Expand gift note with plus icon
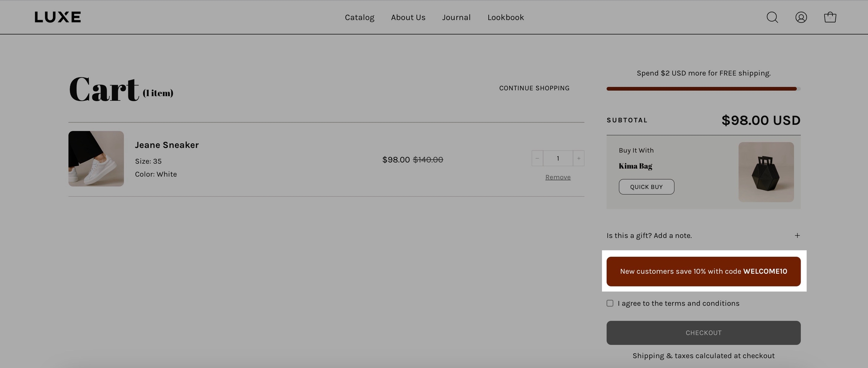 797,236
